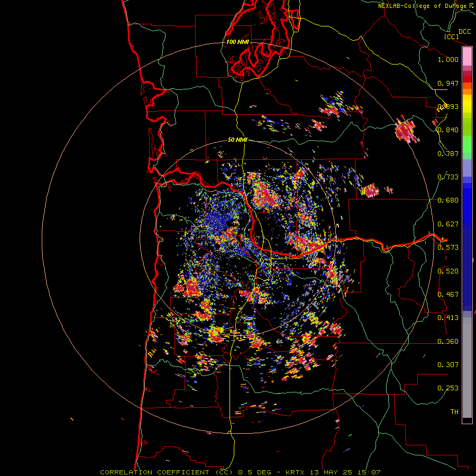Select the 0.307 scale value
The height and width of the screenshot is (476, 476).
(448, 365)
